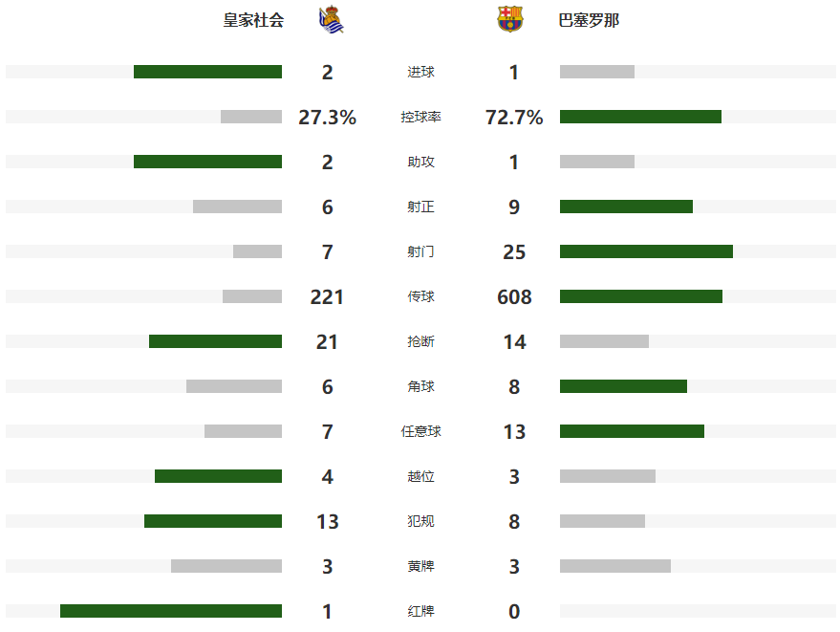Open the 皇家社会 team name link

pos(253,20)
